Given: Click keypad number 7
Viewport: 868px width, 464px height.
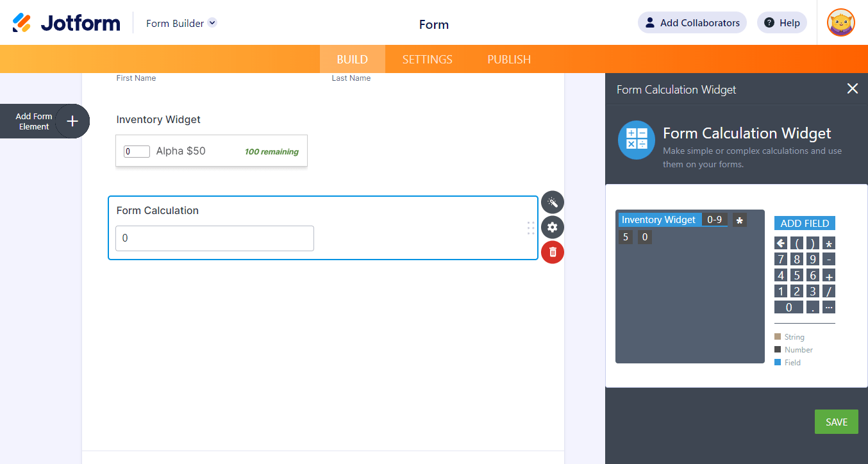Looking at the screenshot, I should click(780, 259).
